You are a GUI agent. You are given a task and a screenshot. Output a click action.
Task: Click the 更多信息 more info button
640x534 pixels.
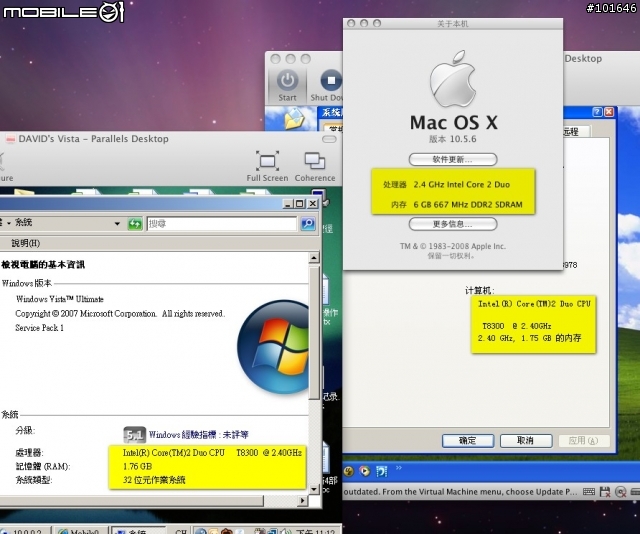[x=453, y=224]
